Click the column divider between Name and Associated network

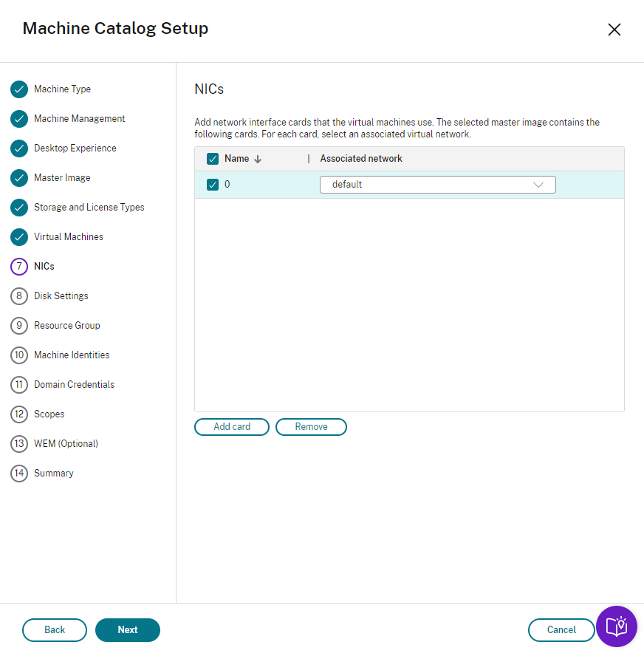pyautogui.click(x=309, y=159)
